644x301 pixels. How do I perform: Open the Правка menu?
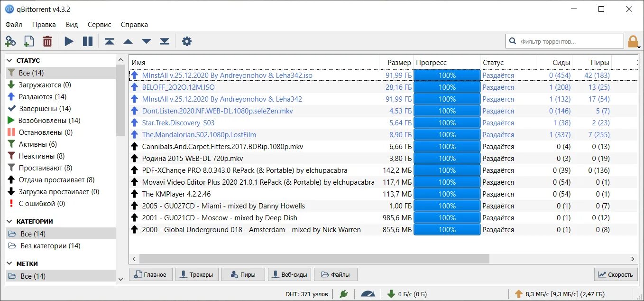click(x=44, y=25)
